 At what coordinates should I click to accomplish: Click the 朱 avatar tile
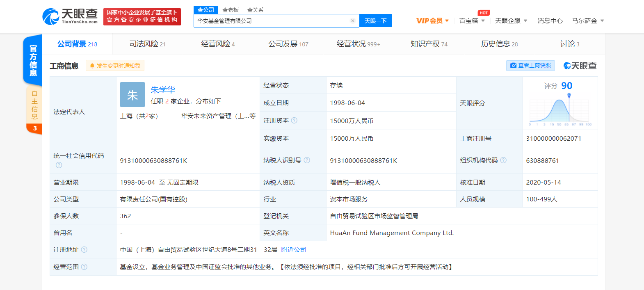132,94
